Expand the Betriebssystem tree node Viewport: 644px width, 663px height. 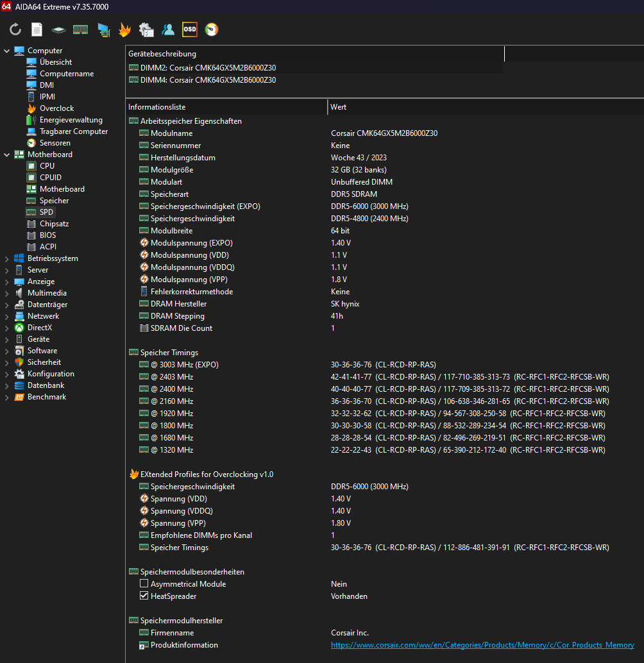click(7, 258)
